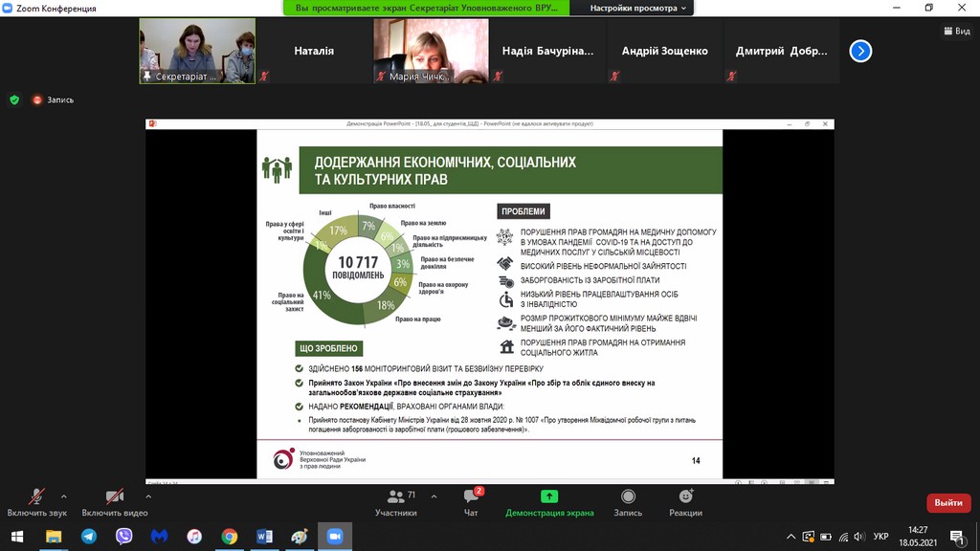Select Секретаріат participant video thumbnail
The height and width of the screenshot is (551, 980).
point(197,51)
